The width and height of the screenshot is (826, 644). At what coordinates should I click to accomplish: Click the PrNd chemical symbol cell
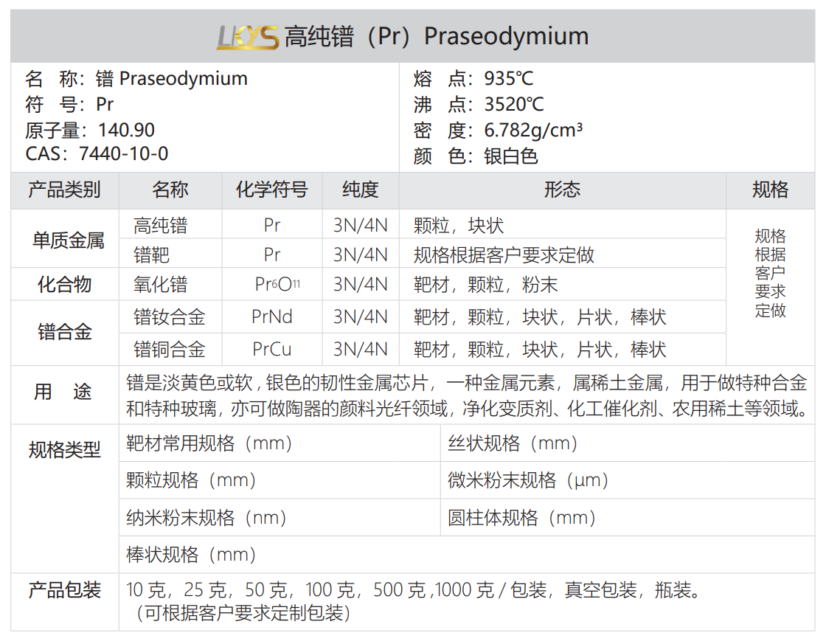pyautogui.click(x=271, y=317)
